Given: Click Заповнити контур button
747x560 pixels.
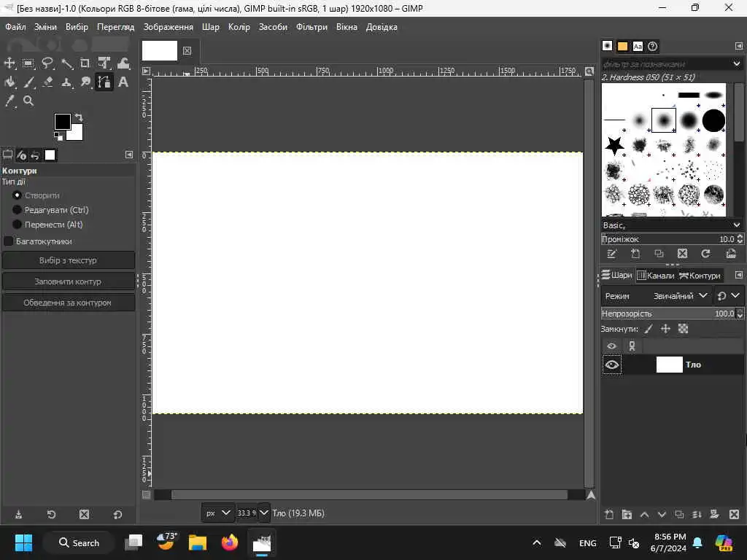Looking at the screenshot, I should 68,281.
